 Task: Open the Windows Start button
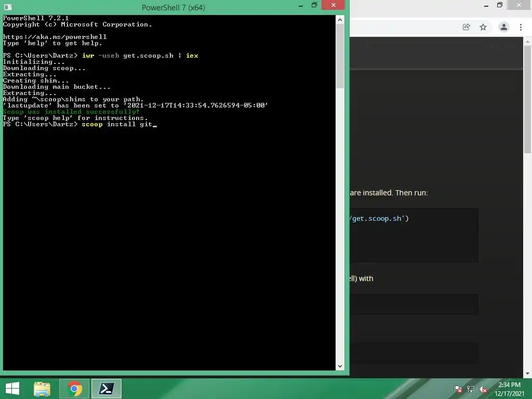[x=12, y=389]
